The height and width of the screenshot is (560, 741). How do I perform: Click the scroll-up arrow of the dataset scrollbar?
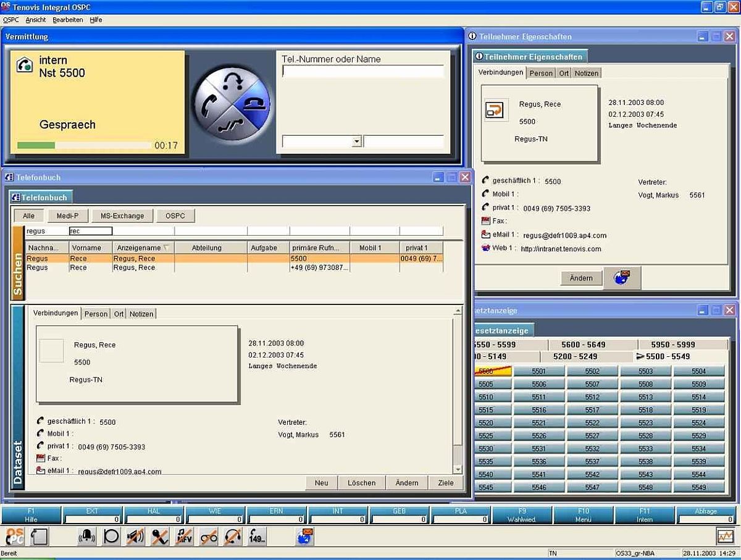(458, 311)
